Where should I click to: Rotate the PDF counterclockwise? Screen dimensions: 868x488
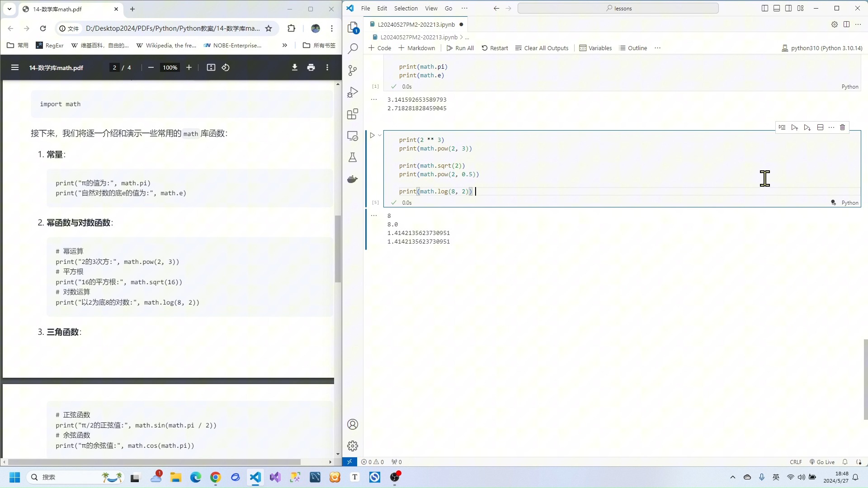226,67
